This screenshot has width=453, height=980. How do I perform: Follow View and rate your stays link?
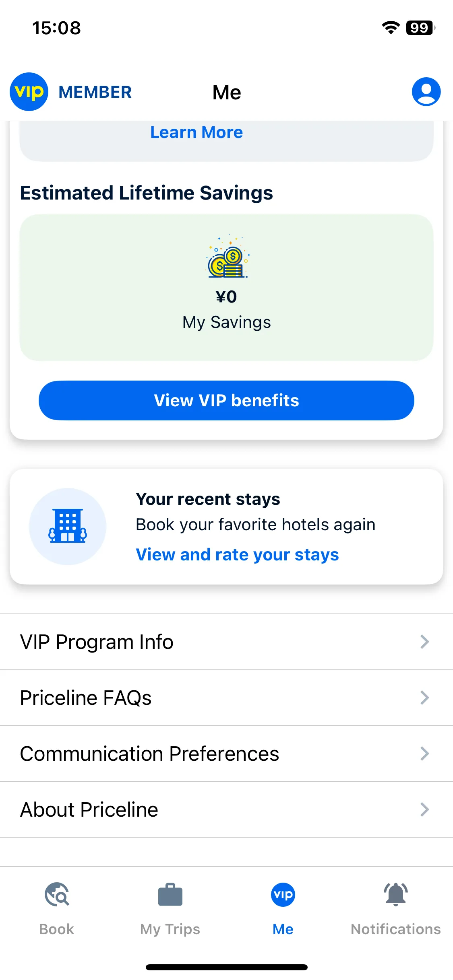pos(237,555)
